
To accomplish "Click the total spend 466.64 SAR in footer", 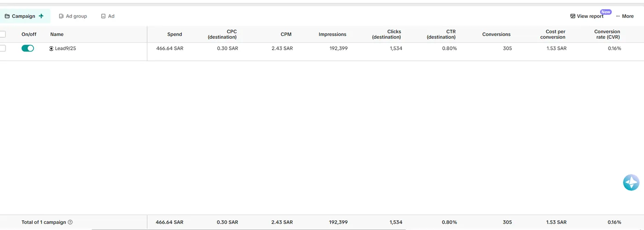I will point(170,222).
